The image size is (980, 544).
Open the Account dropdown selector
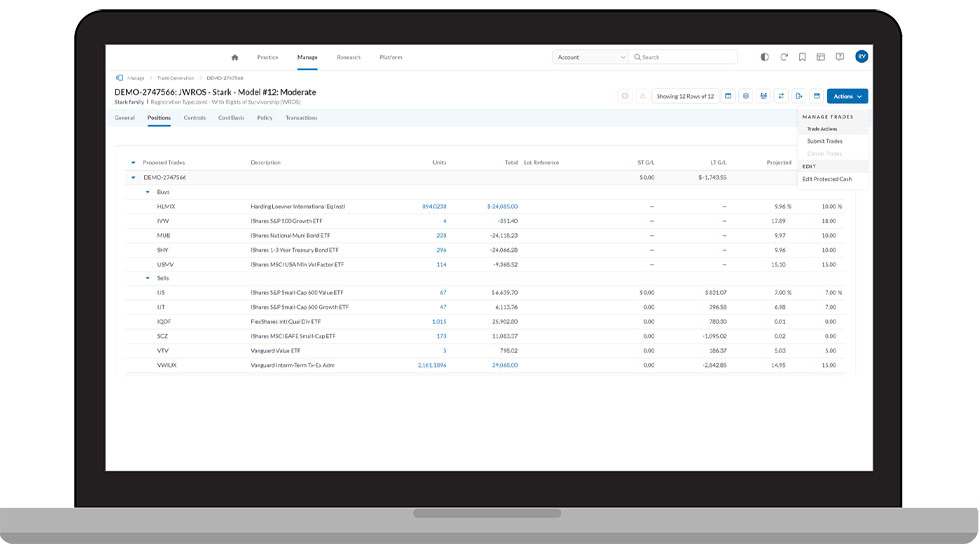(x=591, y=57)
